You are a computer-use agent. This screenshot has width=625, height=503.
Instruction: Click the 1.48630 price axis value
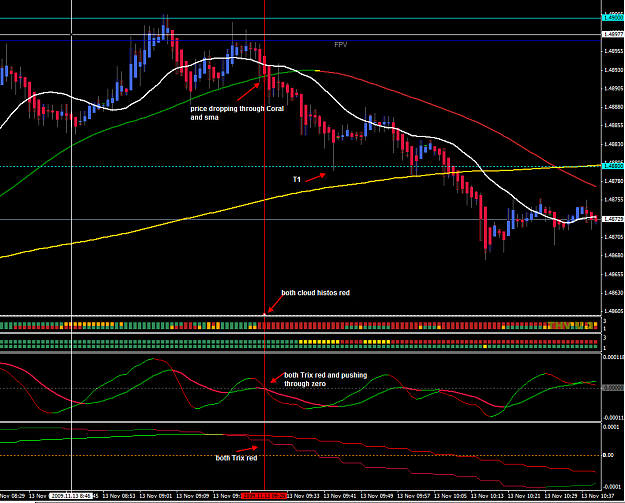(613, 293)
